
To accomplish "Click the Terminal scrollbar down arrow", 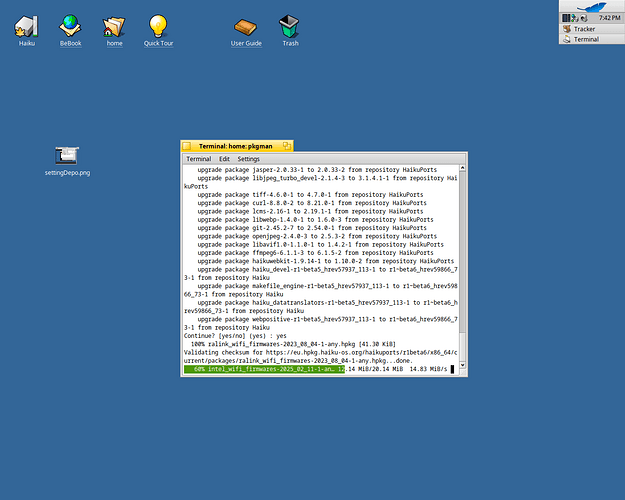I will 462,365.
